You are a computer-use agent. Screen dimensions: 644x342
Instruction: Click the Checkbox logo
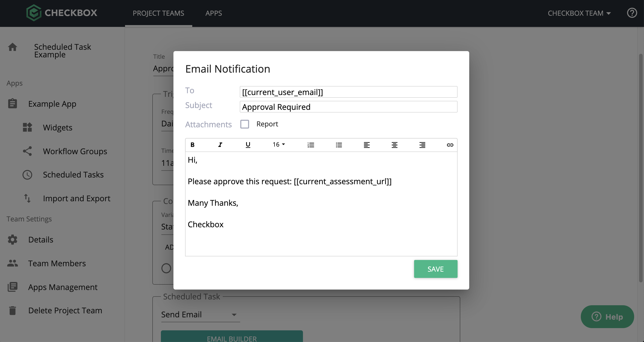61,13
